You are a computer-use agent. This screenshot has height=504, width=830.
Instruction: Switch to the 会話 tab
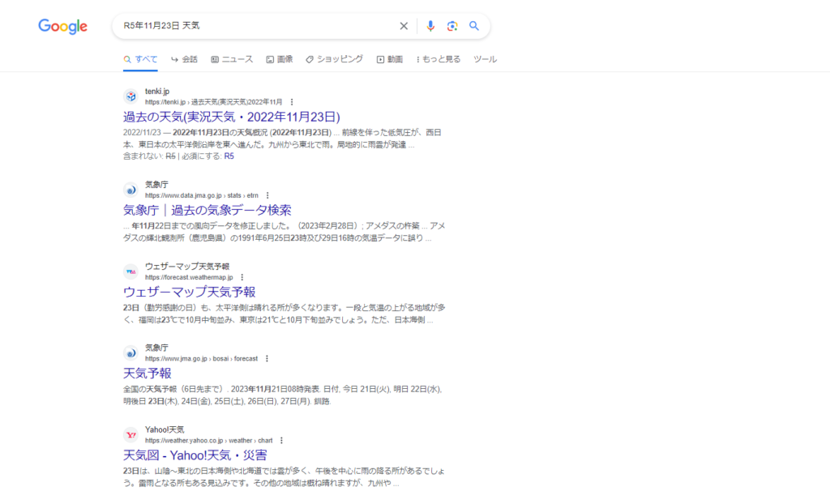tap(184, 59)
